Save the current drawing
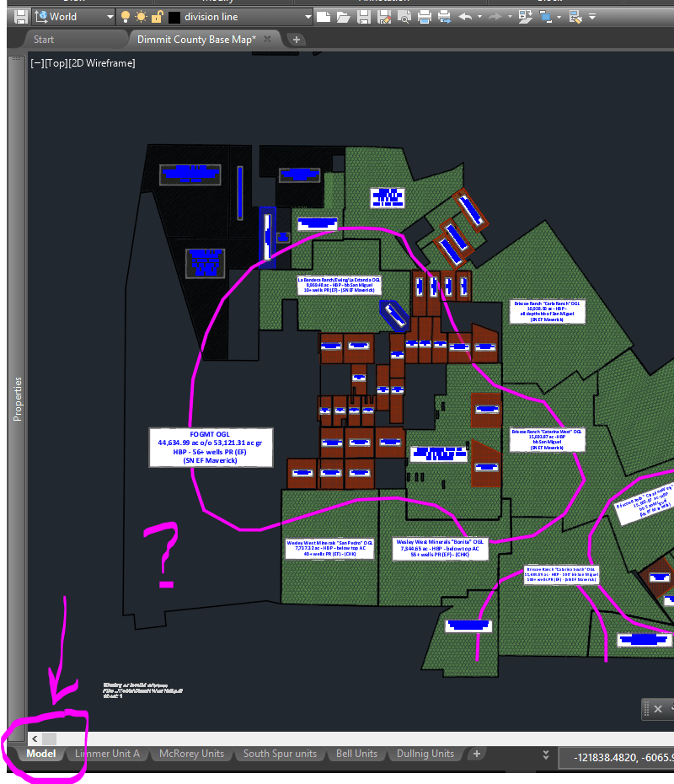 coord(364,15)
